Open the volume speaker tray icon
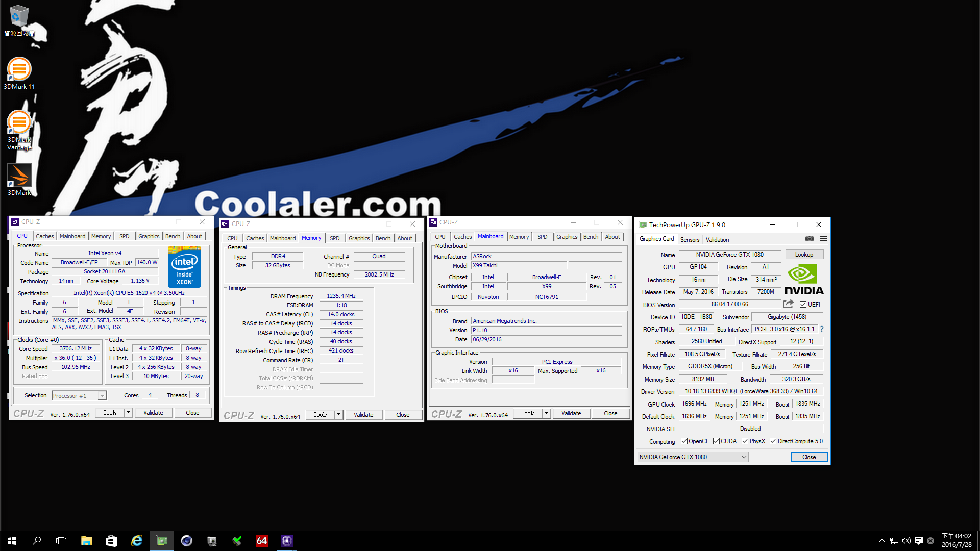The height and width of the screenshot is (551, 980). tap(906, 541)
